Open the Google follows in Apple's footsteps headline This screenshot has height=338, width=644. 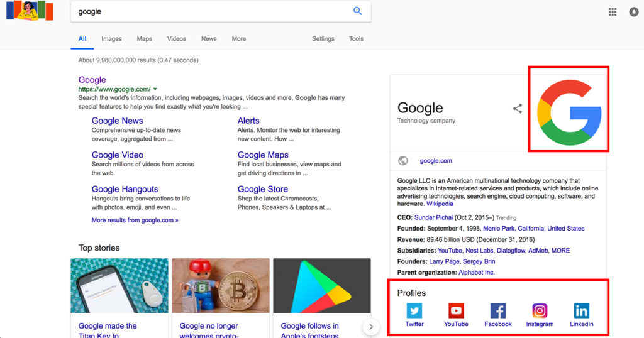(x=310, y=330)
